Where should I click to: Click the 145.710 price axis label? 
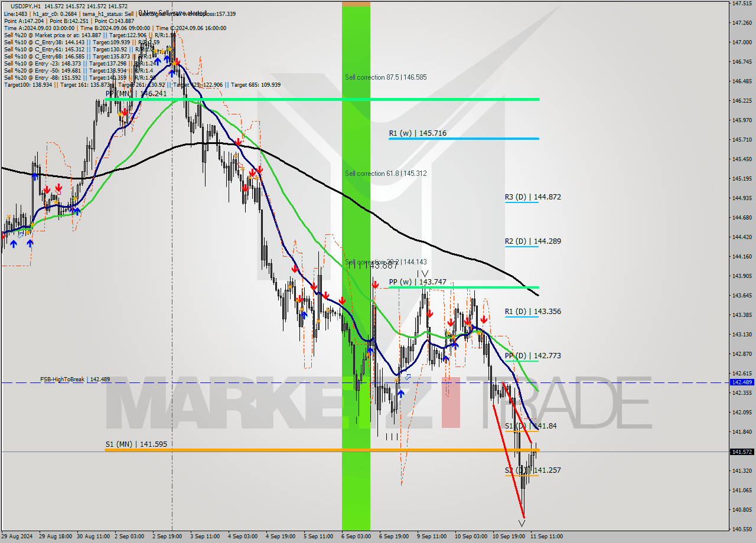click(742, 140)
